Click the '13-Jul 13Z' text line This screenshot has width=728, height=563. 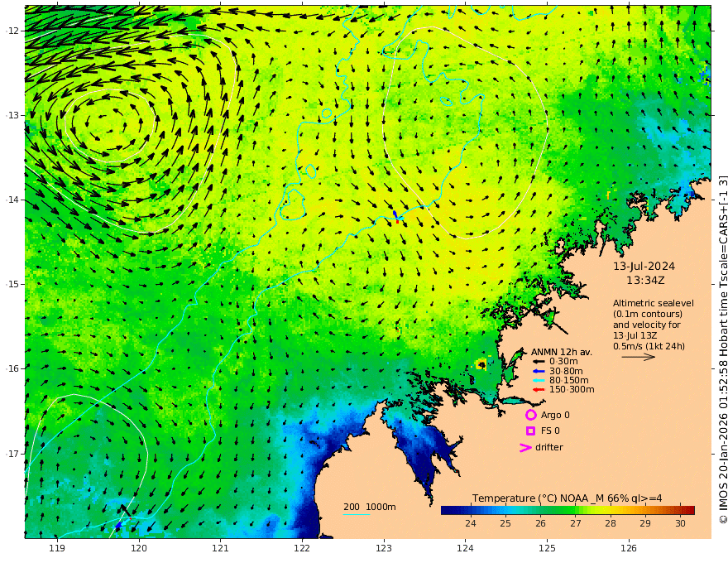coord(635,335)
